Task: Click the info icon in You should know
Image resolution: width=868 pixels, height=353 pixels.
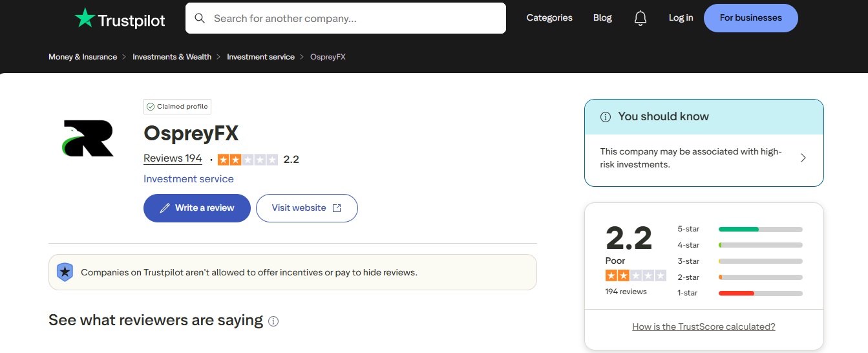Action: tap(606, 117)
